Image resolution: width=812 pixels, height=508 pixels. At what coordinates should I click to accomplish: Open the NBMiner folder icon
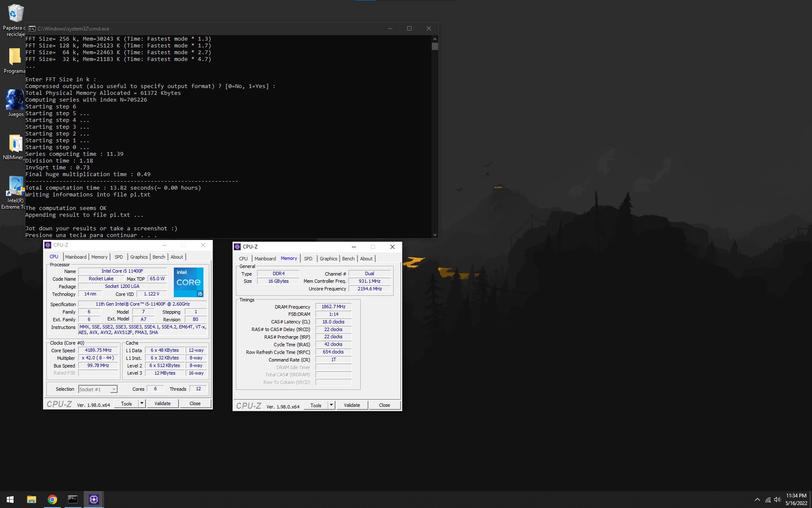tap(14, 147)
